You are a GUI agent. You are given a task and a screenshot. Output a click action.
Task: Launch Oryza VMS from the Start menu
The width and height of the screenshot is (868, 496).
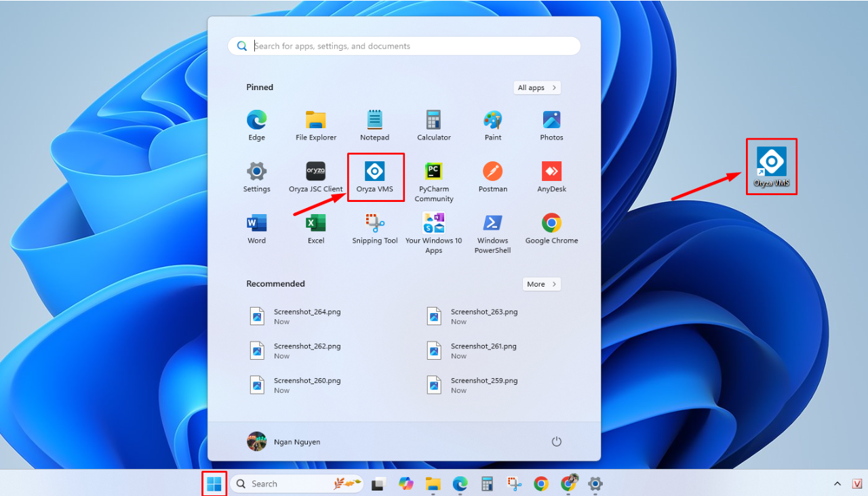[x=375, y=177]
